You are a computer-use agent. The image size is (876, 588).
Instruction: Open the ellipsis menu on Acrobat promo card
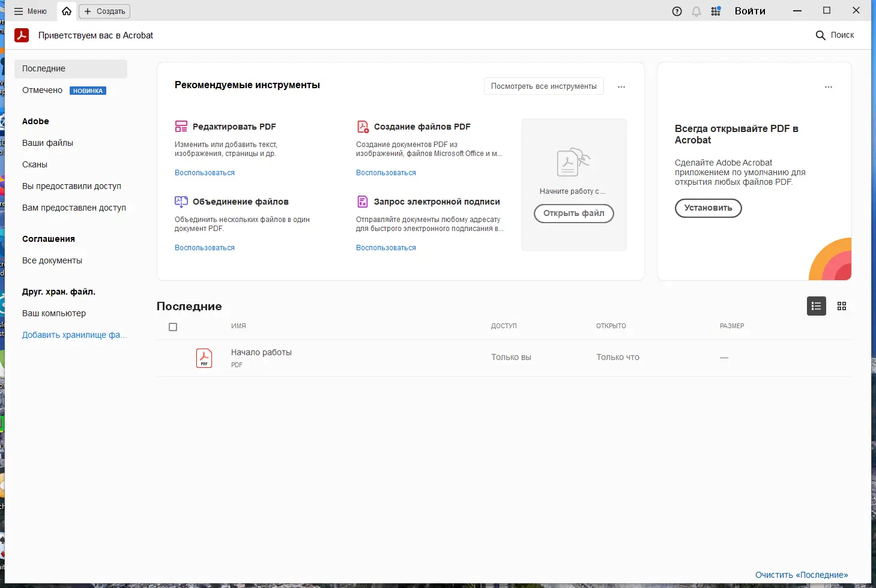pos(829,86)
